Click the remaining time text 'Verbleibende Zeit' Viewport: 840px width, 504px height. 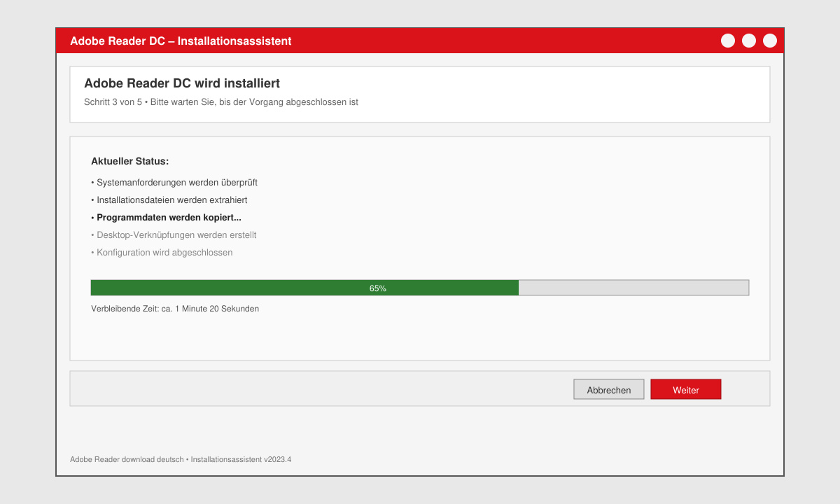coord(175,309)
